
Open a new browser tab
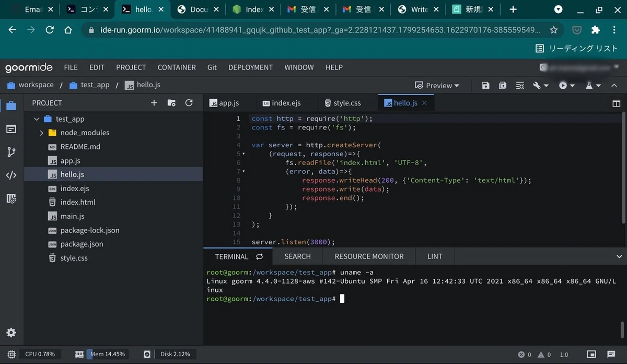pos(513,9)
